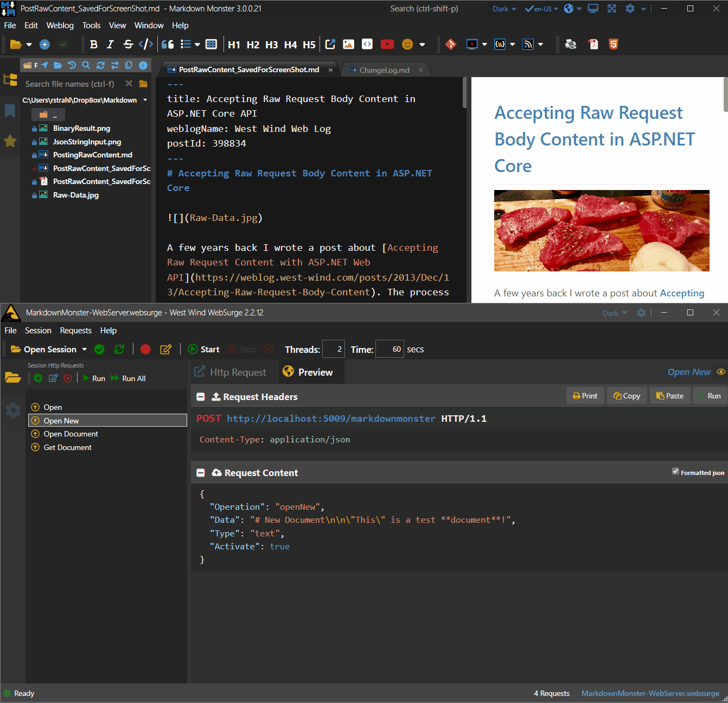This screenshot has height=703, width=728.
Task: Open the snippets add-in
Action: [x=500, y=45]
